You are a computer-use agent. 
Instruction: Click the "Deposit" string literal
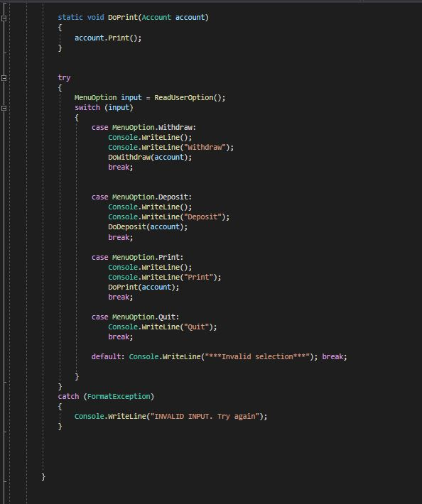202,217
